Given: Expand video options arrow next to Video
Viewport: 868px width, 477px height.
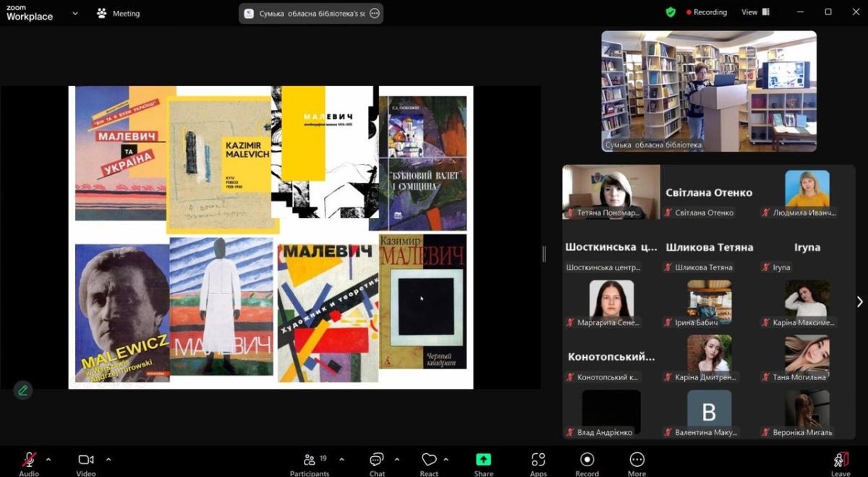Looking at the screenshot, I should (109, 459).
